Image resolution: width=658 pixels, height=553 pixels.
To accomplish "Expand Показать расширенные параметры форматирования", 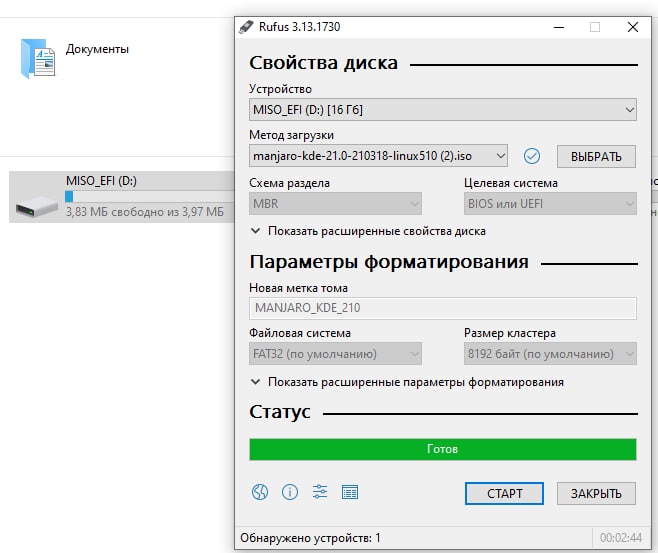I will click(x=407, y=382).
